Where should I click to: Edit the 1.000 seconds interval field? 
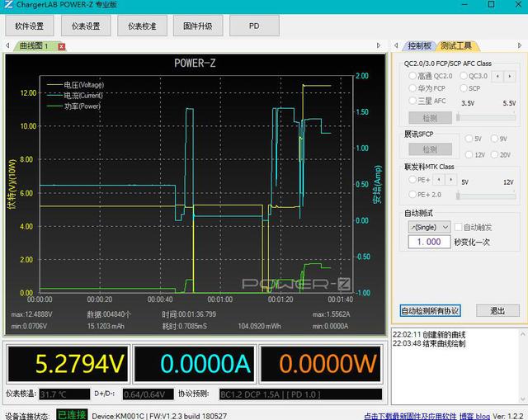pyautogui.click(x=429, y=242)
